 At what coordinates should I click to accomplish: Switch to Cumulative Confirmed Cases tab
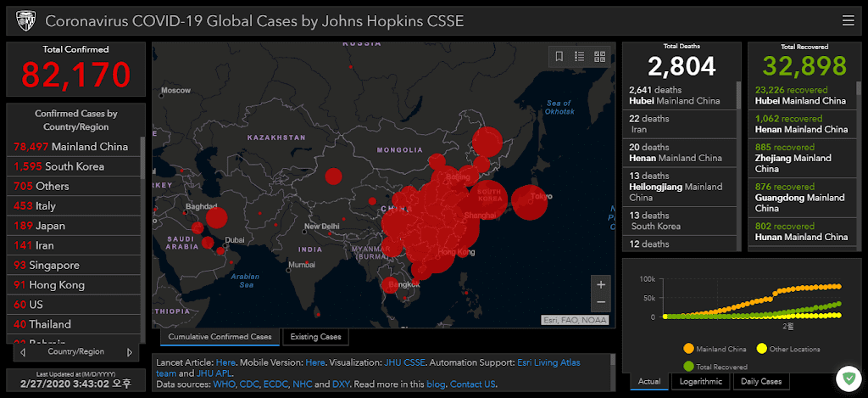tap(220, 336)
